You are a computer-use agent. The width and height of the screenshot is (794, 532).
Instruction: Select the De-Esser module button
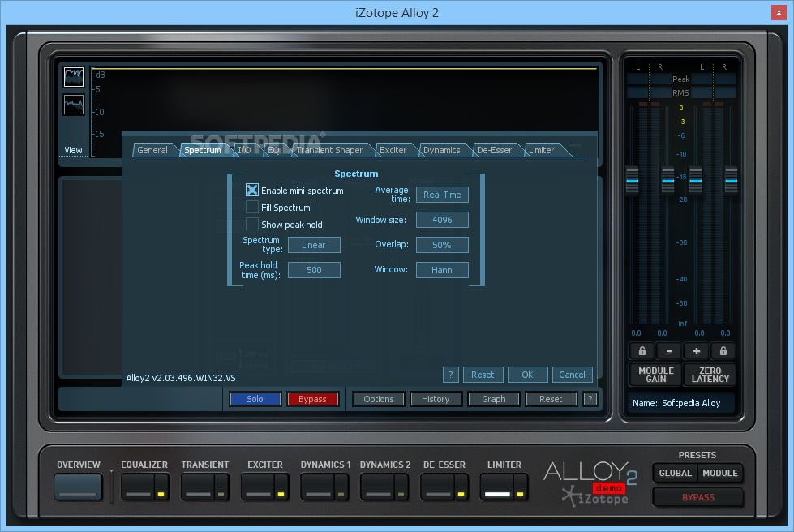coord(437,487)
